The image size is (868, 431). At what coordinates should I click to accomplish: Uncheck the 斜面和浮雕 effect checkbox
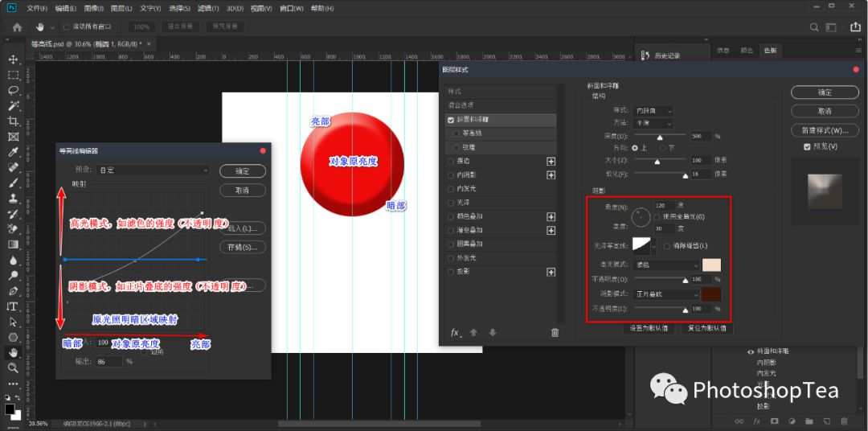pos(451,119)
